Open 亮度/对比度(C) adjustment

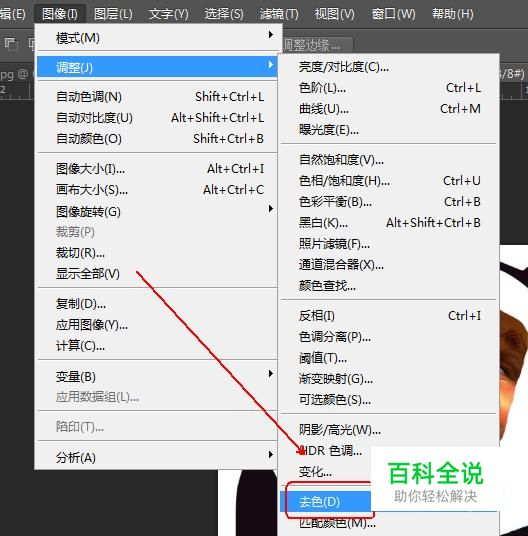[388, 67]
